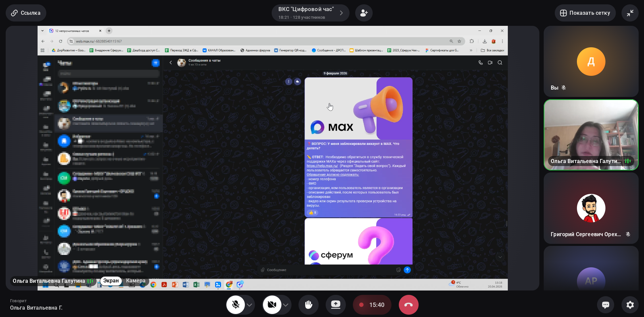Image resolution: width=644 pixels, height=317 pixels.
Task: Collapse the conference window with arrows icon
Action: click(630, 13)
